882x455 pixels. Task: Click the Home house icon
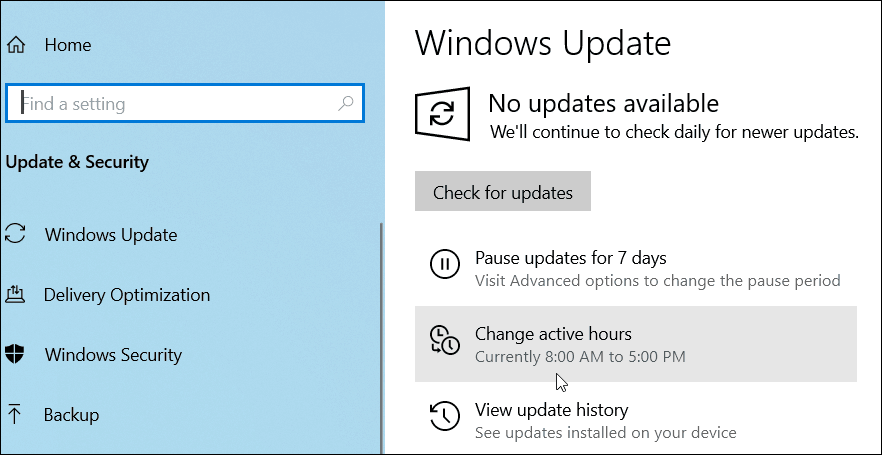click(x=15, y=44)
